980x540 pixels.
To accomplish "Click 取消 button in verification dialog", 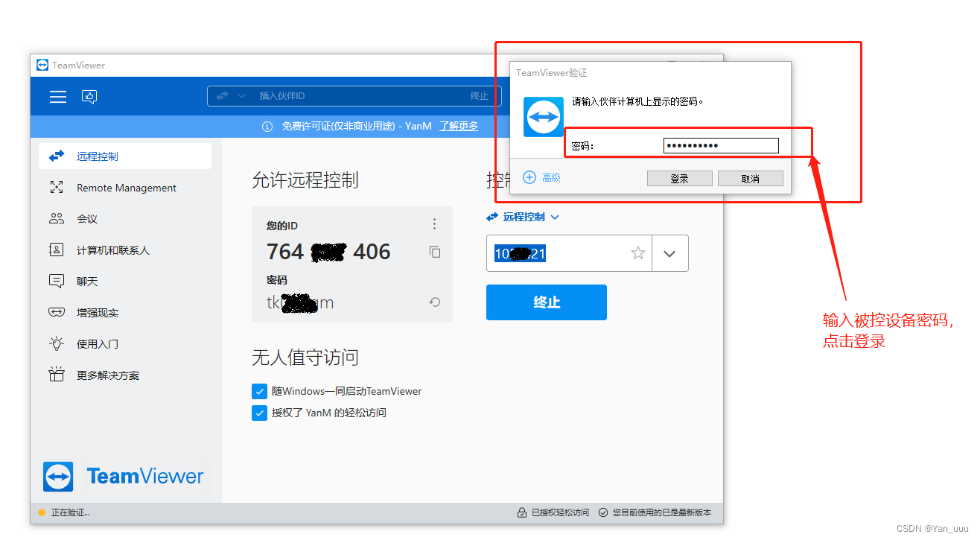I will coord(750,179).
